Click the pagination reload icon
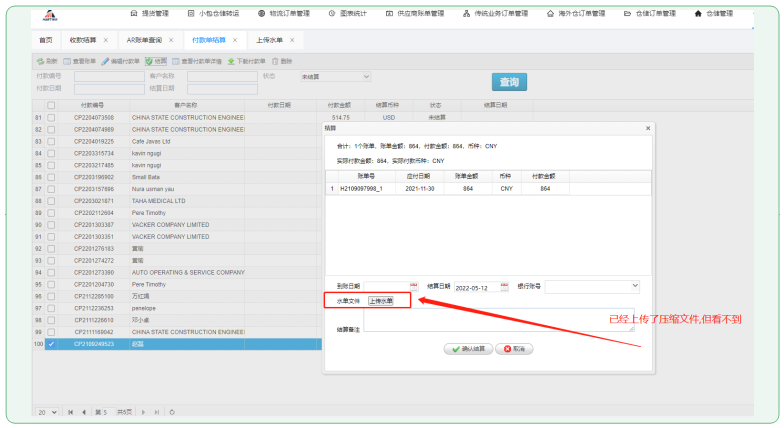The width and height of the screenshot is (784, 428). click(172, 412)
